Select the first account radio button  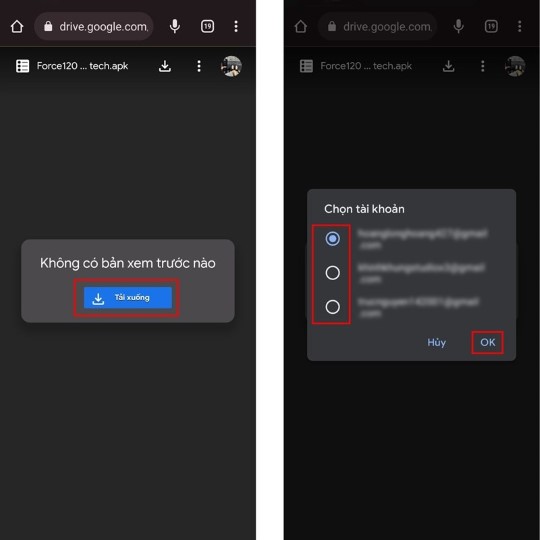tap(332, 239)
